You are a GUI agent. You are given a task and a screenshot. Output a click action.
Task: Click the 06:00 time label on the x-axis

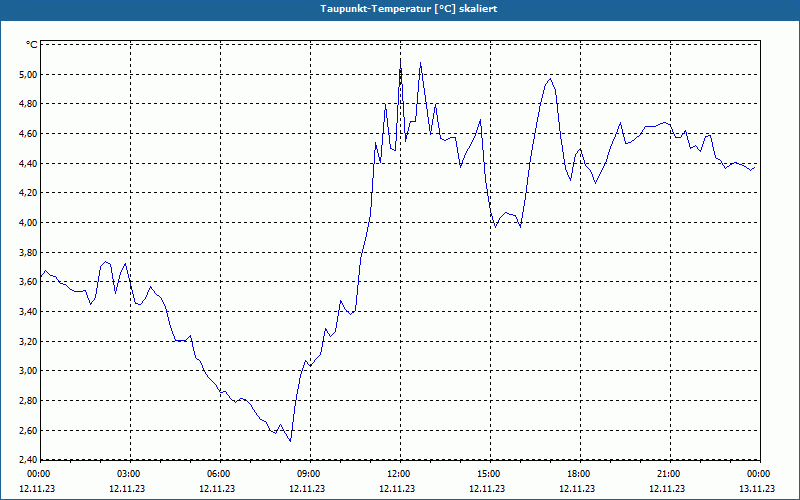[219, 474]
